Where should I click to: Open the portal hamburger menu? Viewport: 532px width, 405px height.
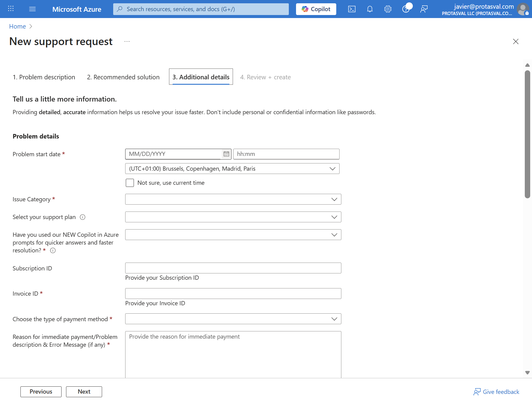pos(32,9)
